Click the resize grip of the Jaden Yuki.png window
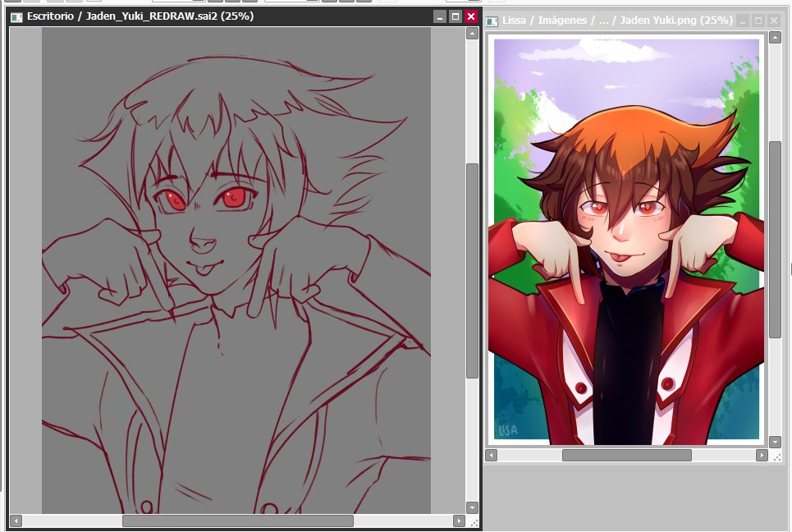Viewport: 792px width, 532px height. [776, 456]
